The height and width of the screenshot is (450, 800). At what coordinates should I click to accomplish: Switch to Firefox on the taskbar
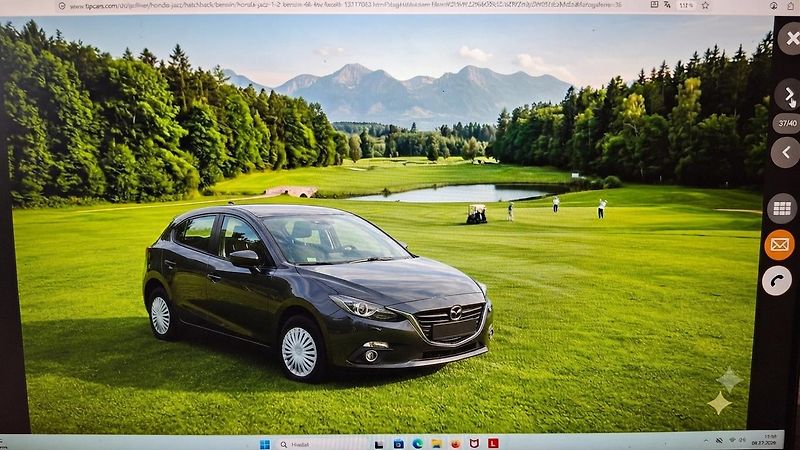pyautogui.click(x=455, y=443)
